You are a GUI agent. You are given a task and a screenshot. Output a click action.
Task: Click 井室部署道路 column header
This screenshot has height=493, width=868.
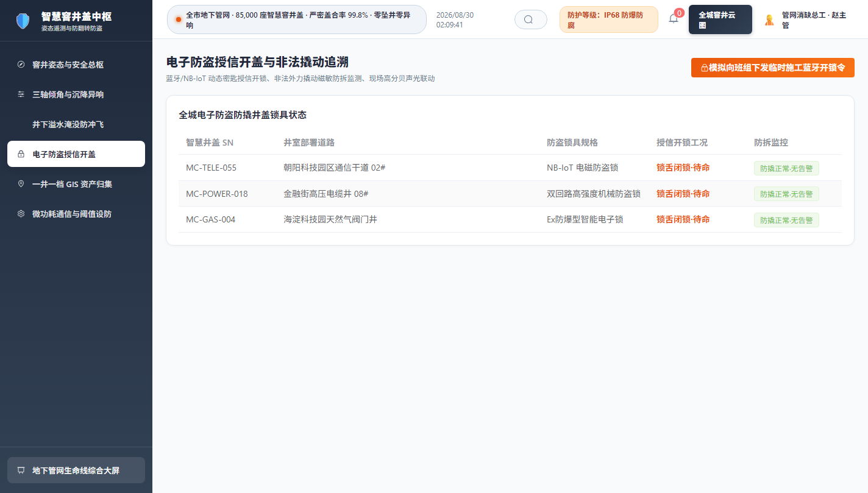pyautogui.click(x=309, y=143)
